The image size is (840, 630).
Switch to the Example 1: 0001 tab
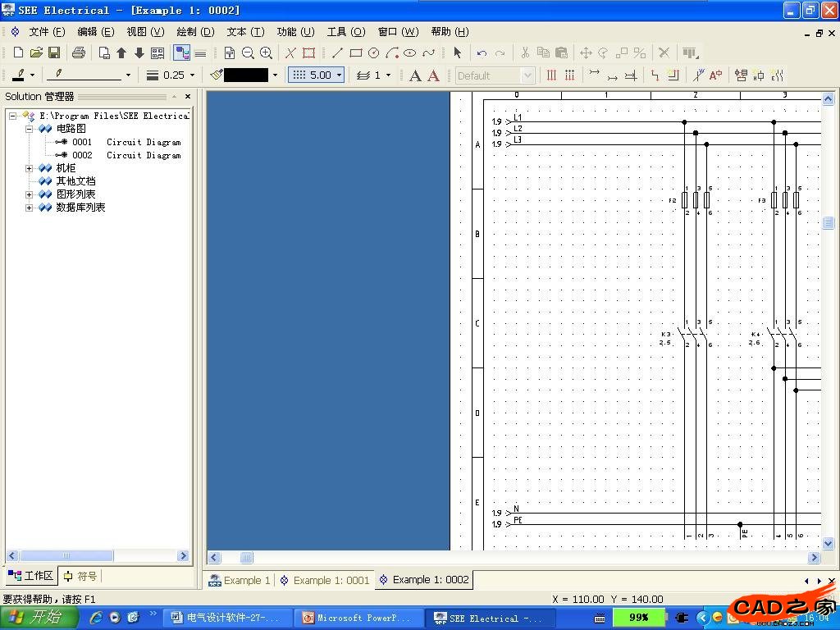[x=325, y=580]
